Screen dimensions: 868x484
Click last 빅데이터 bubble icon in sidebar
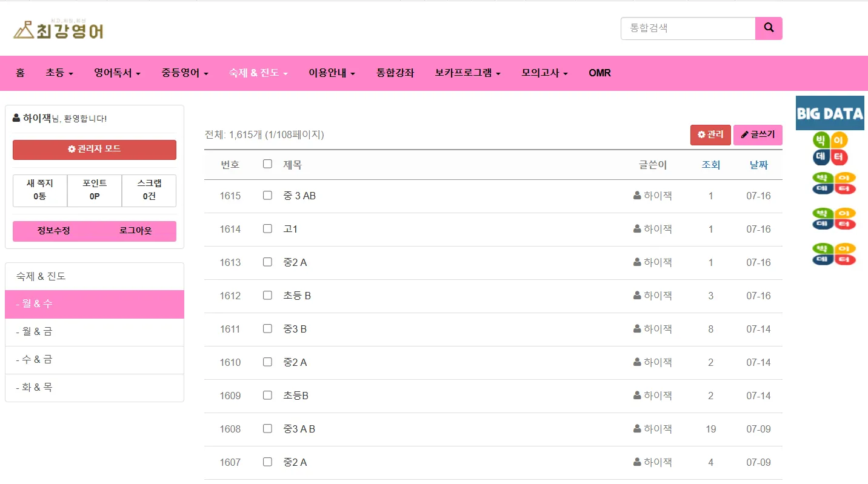[x=834, y=254]
